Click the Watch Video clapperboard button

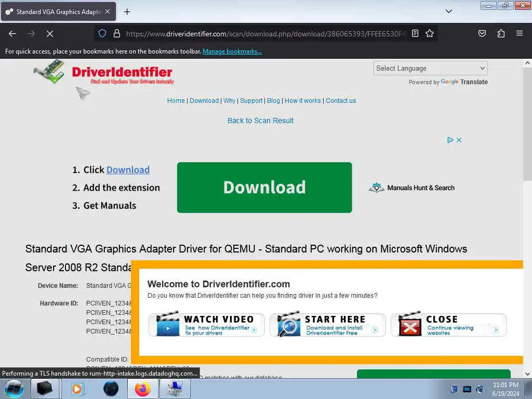coord(207,325)
